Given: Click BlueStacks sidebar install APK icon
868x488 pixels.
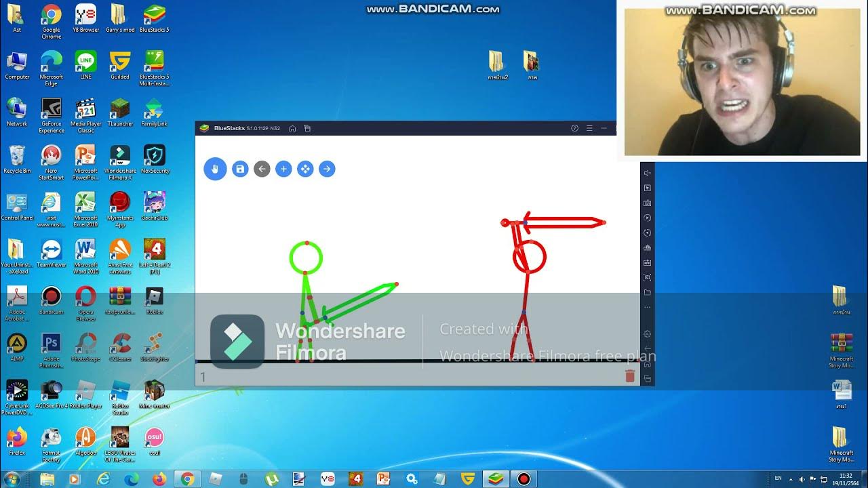Looking at the screenshot, I should 648,262.
